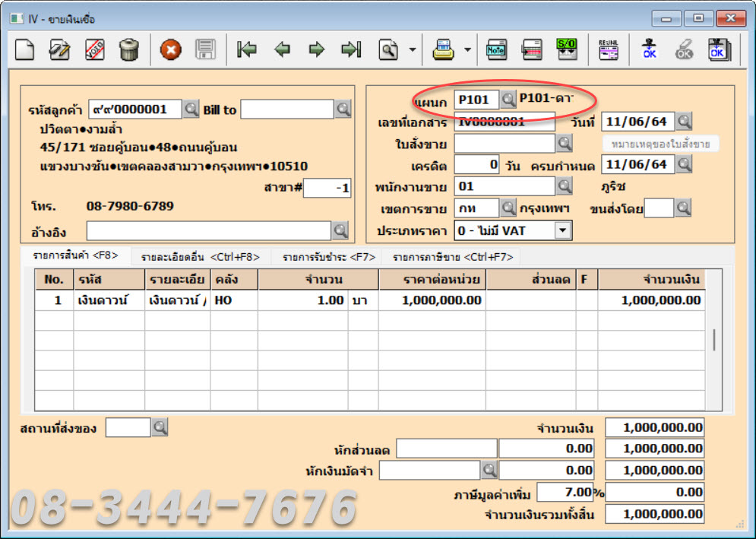Search customer code with magnifier button

[191, 109]
